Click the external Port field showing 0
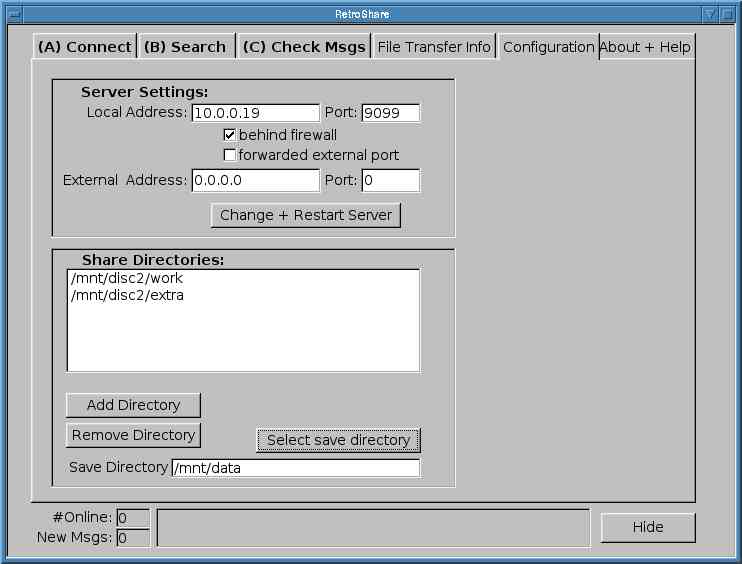The height and width of the screenshot is (564, 742). click(x=390, y=181)
